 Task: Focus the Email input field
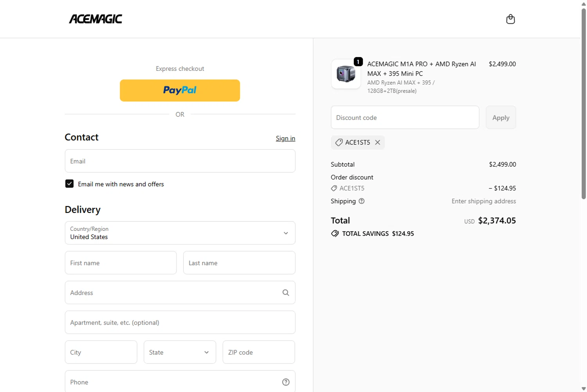pos(180,161)
